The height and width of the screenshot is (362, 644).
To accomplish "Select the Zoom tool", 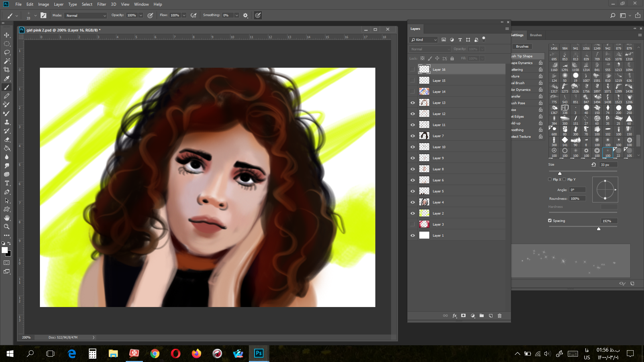I will click(x=7, y=227).
